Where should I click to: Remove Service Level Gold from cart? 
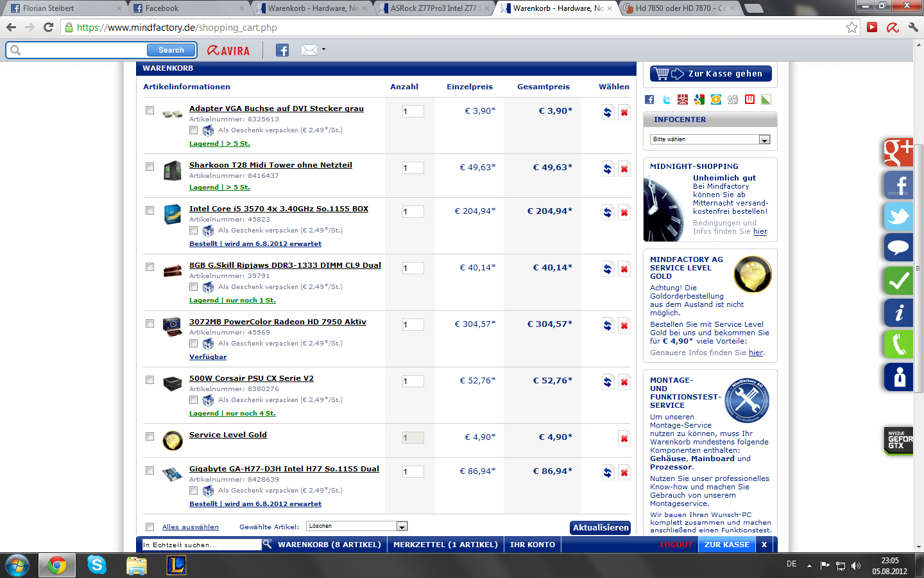(624, 439)
